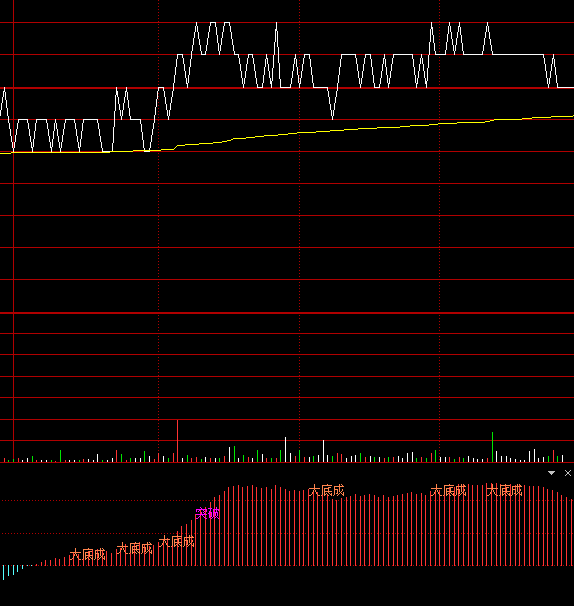The image size is (574, 606).
Task: Select the leftmost 大底成 signal label
Action: [x=87, y=555]
